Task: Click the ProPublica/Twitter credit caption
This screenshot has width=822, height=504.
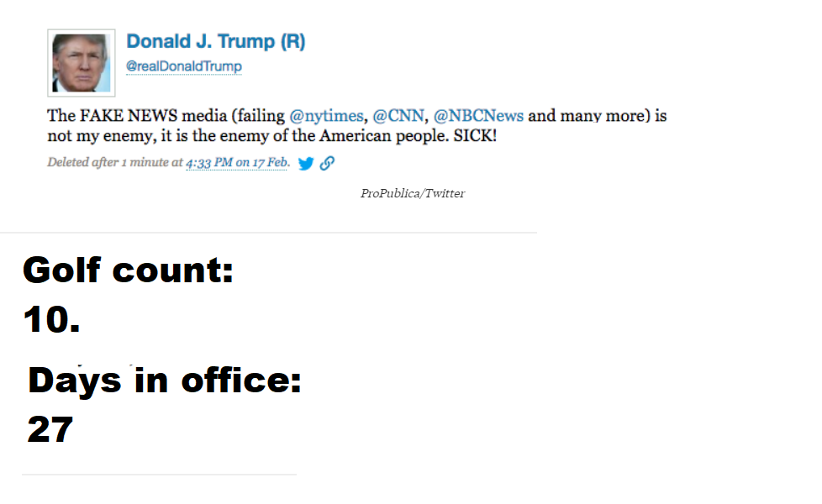Action: pyautogui.click(x=413, y=194)
